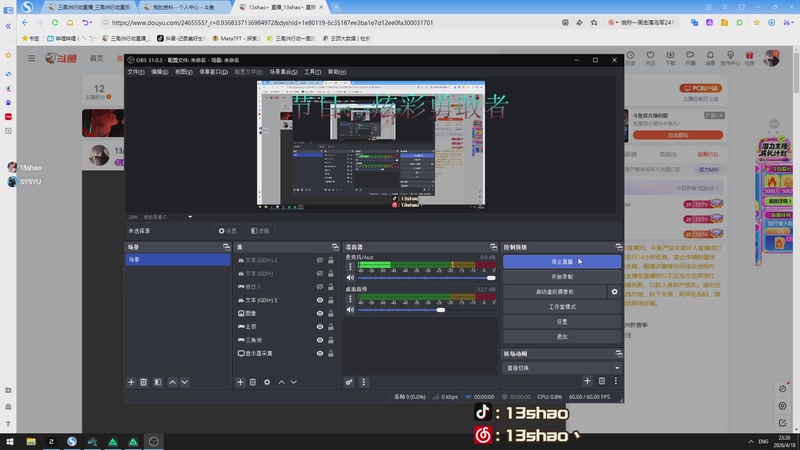Select the 三角洲 source row
Screen dimensions: 800x450
286,340
